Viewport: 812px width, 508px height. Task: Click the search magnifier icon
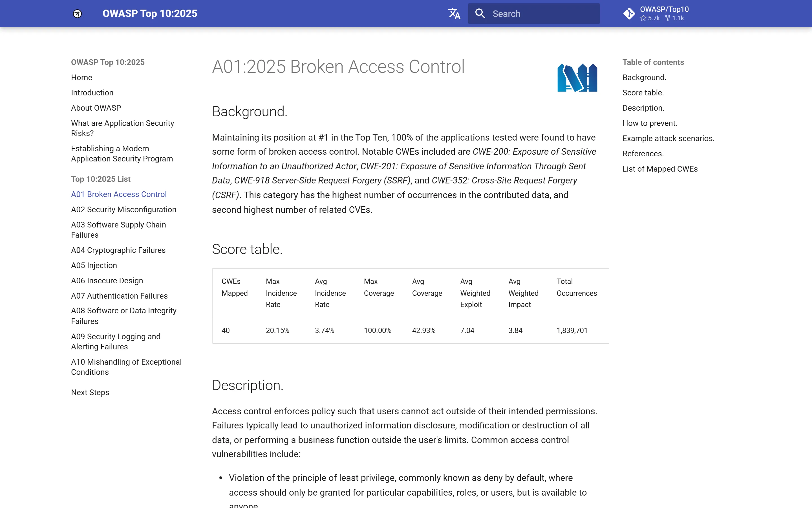click(x=480, y=14)
